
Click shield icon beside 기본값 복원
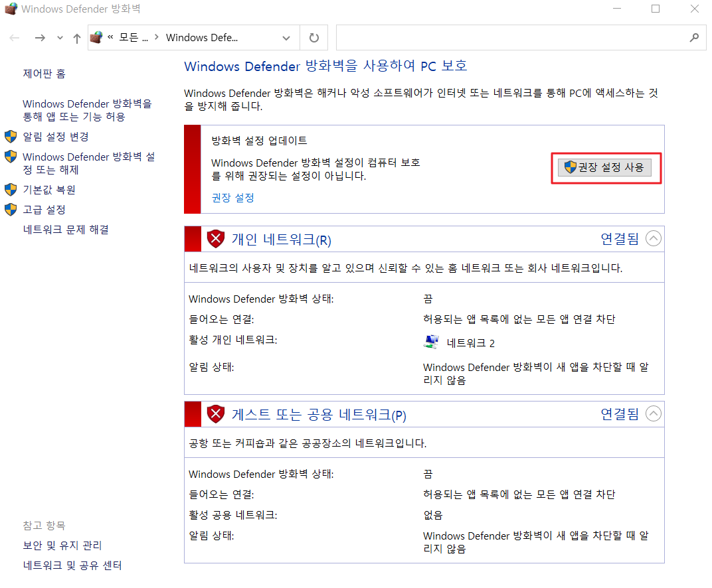[x=11, y=190]
